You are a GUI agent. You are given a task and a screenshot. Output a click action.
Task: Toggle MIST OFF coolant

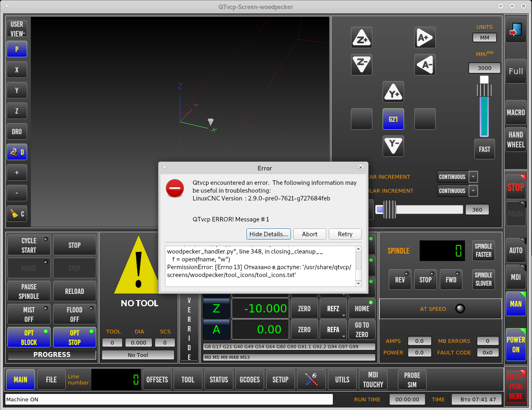29,314
